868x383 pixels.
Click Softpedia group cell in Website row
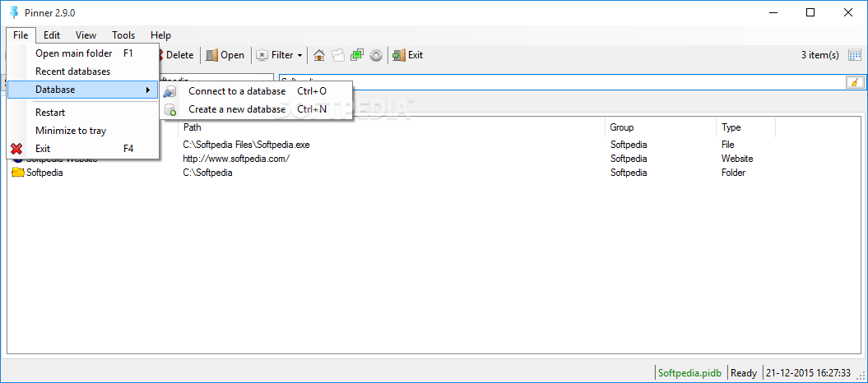coord(629,159)
